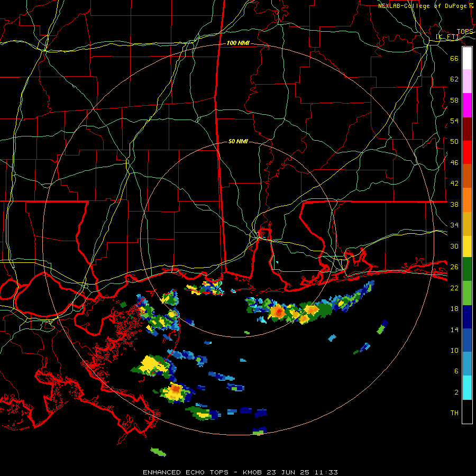Click the TH threshold legend label
The height and width of the screenshot is (476, 476).
point(454,413)
